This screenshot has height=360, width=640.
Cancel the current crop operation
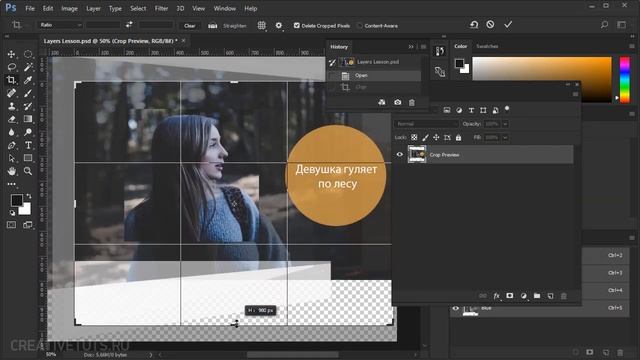pyautogui.click(x=490, y=24)
